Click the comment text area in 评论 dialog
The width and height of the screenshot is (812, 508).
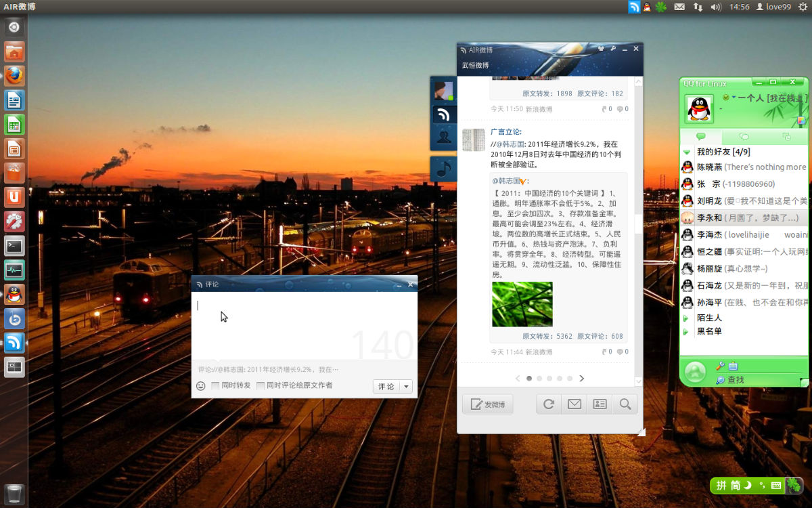[304, 326]
